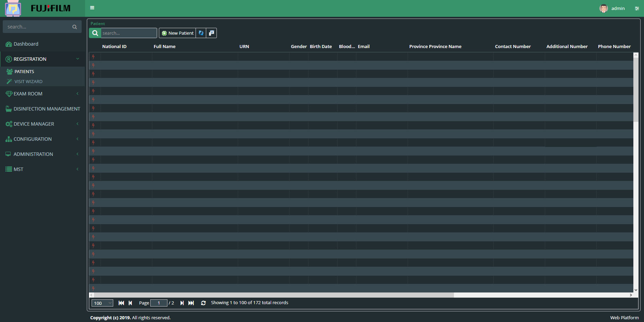Click the page number input field
Screen dimensions: 644x322
pos(159,303)
